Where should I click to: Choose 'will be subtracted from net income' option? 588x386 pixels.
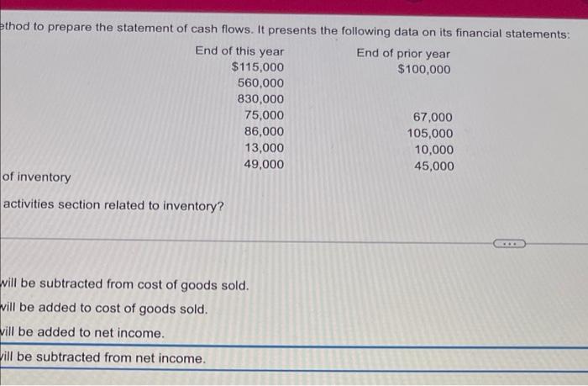coord(103,357)
